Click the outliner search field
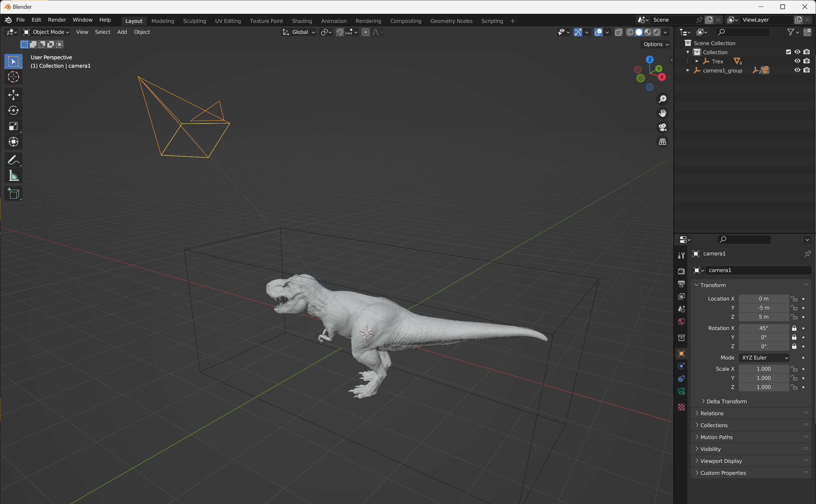Image resolution: width=816 pixels, height=504 pixels. (743, 32)
